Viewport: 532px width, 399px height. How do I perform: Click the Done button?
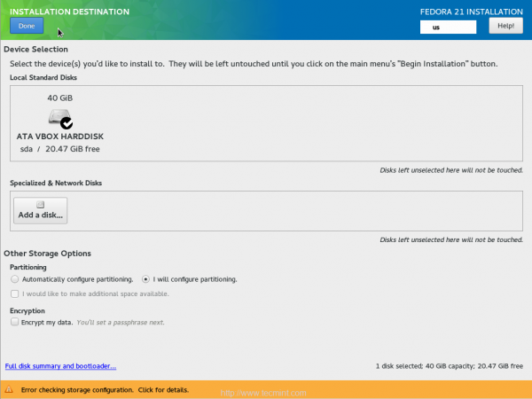(27, 26)
